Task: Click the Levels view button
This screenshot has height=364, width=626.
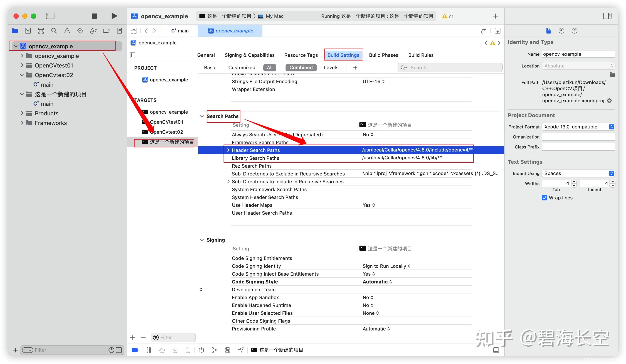Action: click(331, 67)
